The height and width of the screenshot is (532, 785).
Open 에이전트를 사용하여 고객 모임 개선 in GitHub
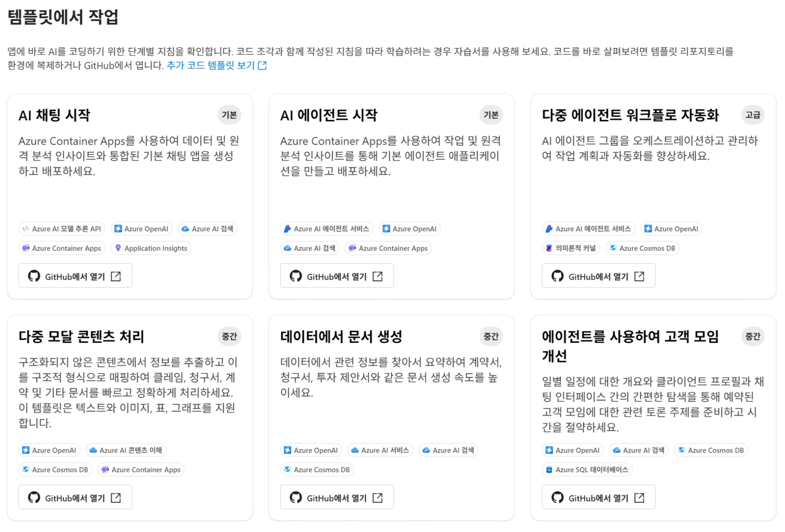pos(598,497)
